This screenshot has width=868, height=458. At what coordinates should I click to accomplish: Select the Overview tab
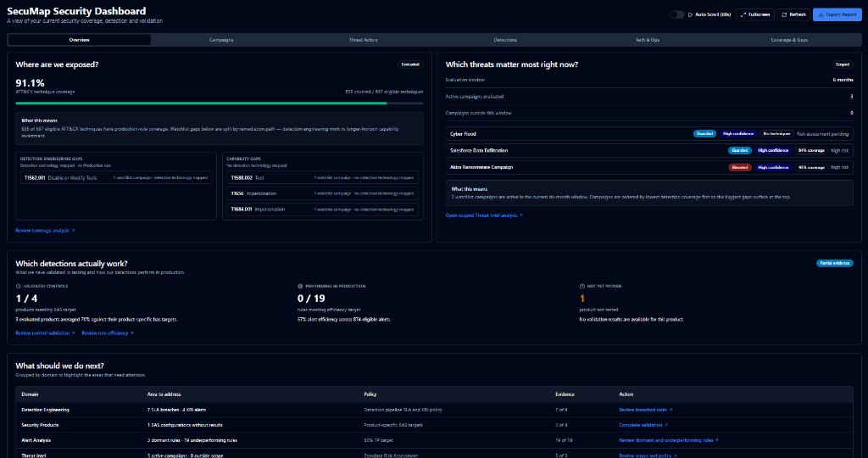tap(79, 40)
